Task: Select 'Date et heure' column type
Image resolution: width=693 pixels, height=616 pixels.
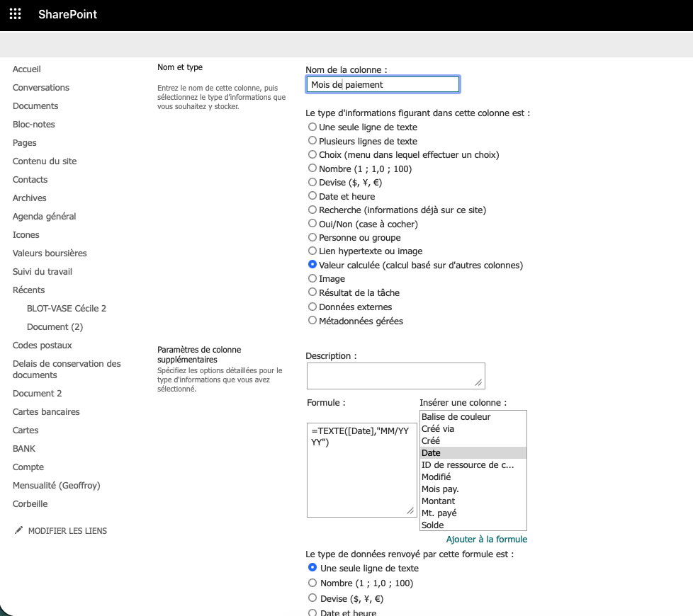Action: pos(312,195)
